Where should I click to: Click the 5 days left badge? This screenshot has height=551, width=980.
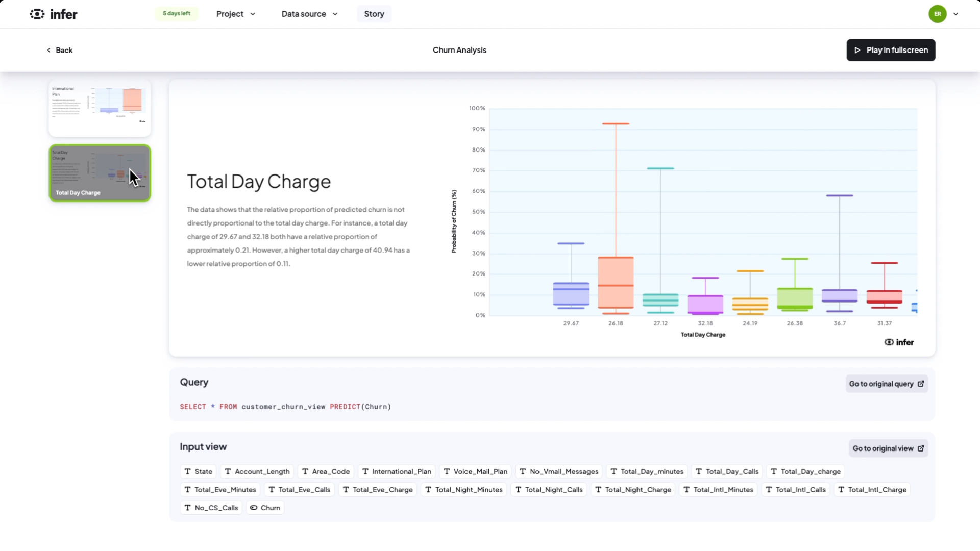[x=177, y=14]
